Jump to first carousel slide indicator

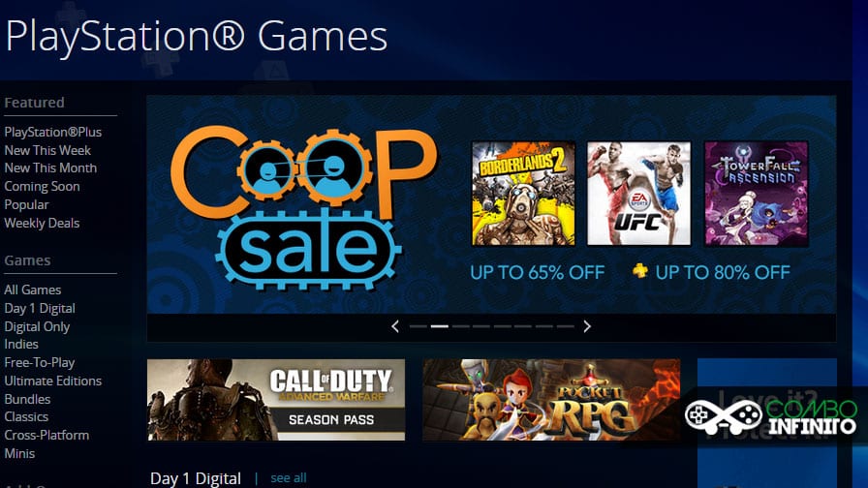(x=418, y=326)
